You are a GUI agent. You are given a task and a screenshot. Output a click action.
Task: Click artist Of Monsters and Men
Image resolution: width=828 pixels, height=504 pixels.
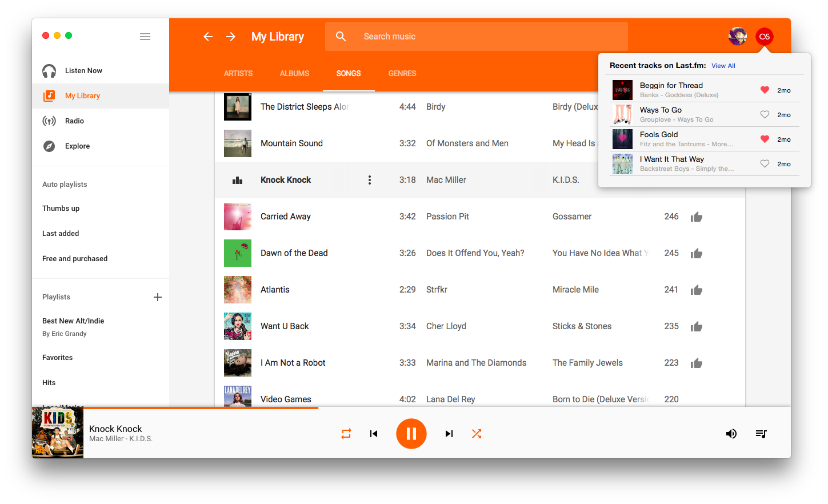(x=467, y=143)
